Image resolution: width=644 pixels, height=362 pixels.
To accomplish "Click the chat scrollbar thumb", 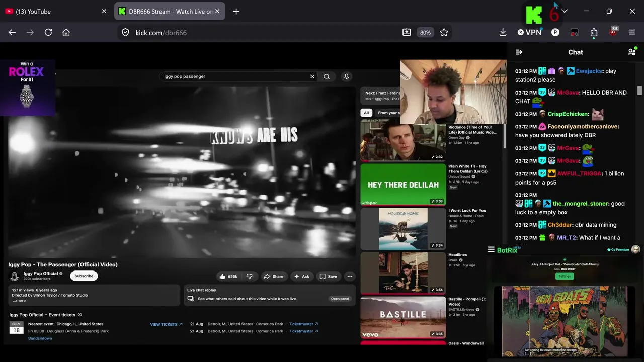I will point(639,90).
